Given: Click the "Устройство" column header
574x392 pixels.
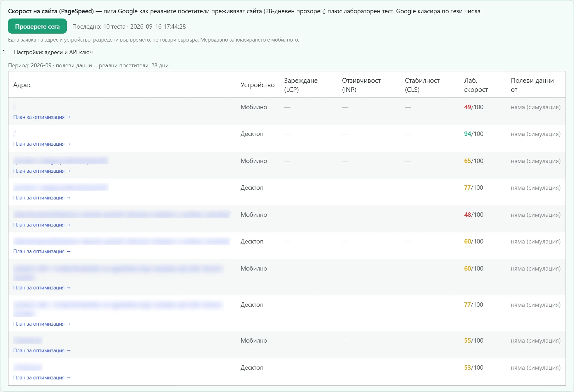Looking at the screenshot, I should pyautogui.click(x=257, y=85).
